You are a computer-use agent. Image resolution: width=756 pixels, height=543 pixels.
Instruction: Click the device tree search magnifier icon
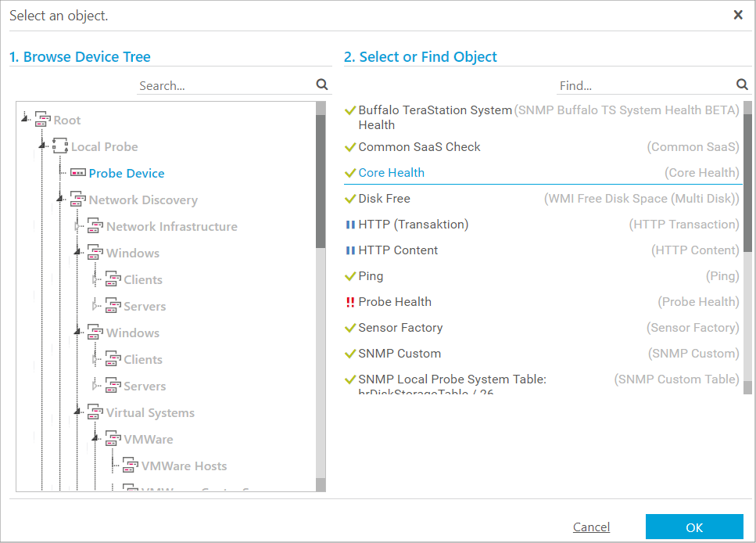(x=322, y=85)
